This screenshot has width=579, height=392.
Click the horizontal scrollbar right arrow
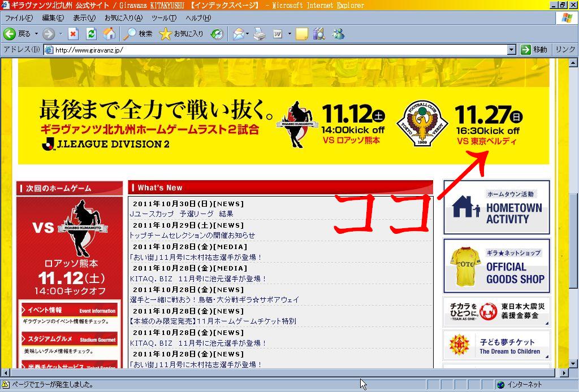point(564,373)
